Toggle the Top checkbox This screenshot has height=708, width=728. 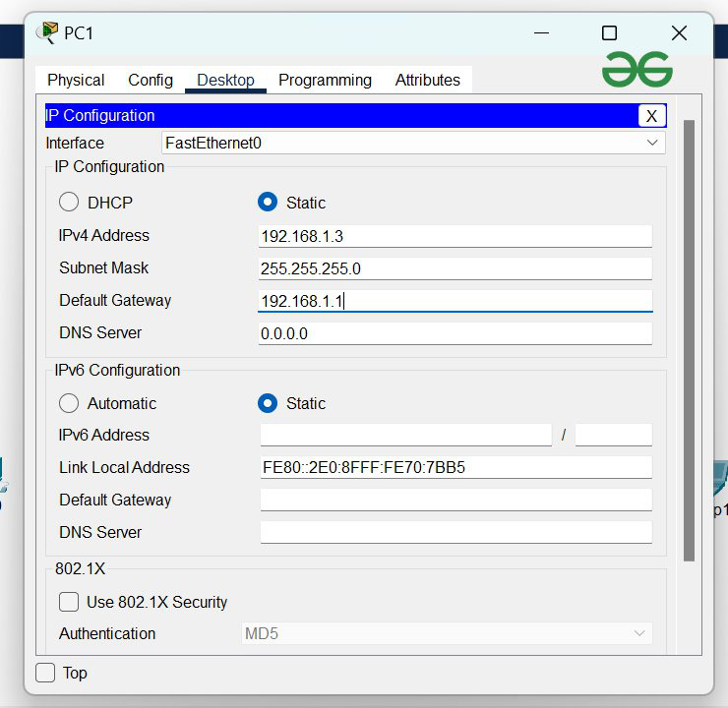[x=46, y=673]
